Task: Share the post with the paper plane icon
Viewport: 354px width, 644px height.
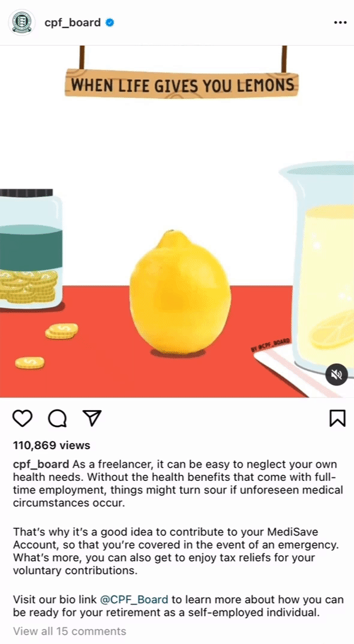Action: (x=92, y=418)
